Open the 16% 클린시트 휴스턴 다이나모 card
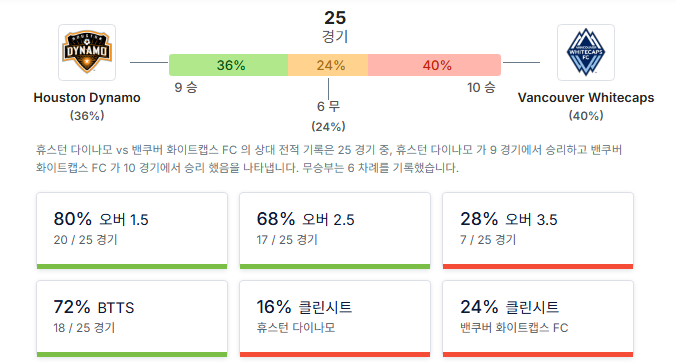Screen dimensions: 676x364 coord(335,319)
